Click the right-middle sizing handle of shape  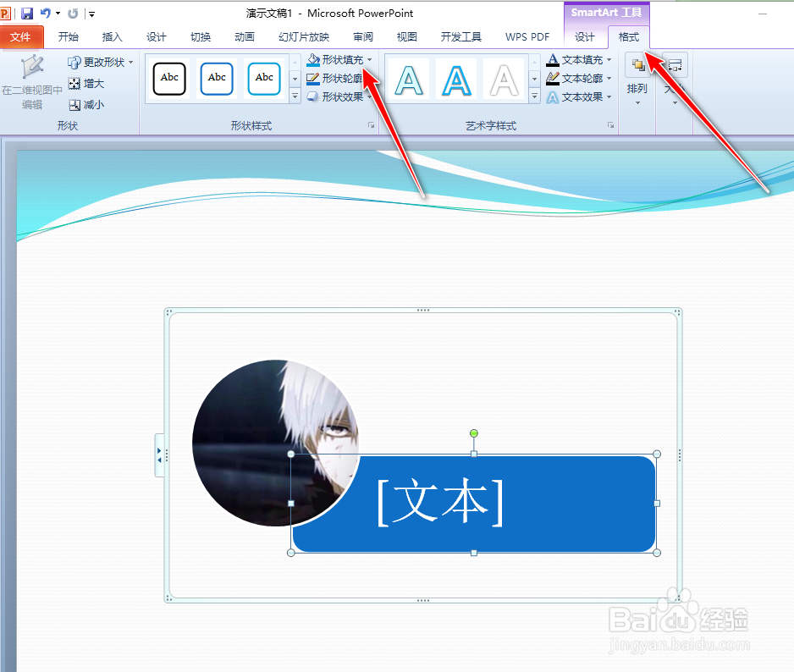[x=657, y=504]
